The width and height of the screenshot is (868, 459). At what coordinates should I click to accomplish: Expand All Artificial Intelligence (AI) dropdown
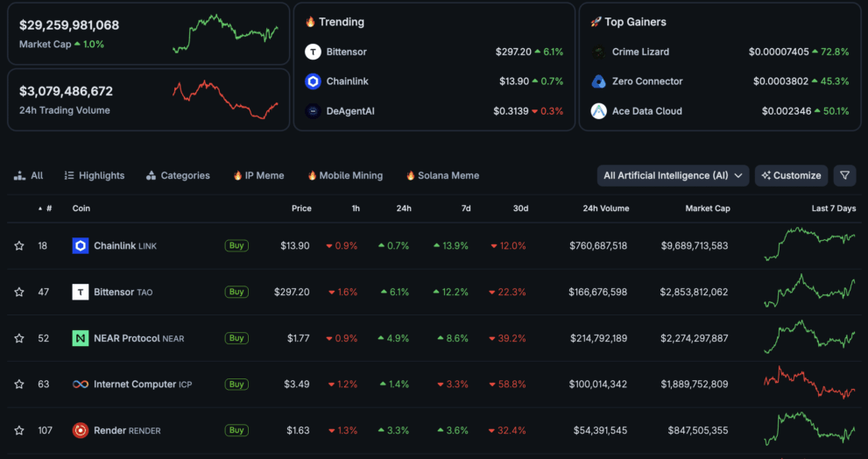673,175
